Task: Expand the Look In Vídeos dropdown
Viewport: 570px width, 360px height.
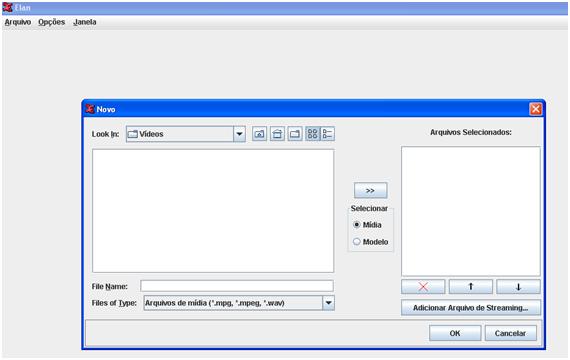Action: [239, 134]
